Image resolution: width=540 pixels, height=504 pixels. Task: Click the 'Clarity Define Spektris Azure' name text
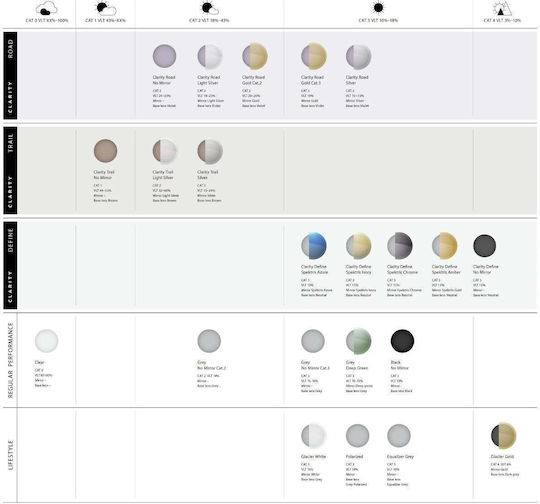[314, 269]
